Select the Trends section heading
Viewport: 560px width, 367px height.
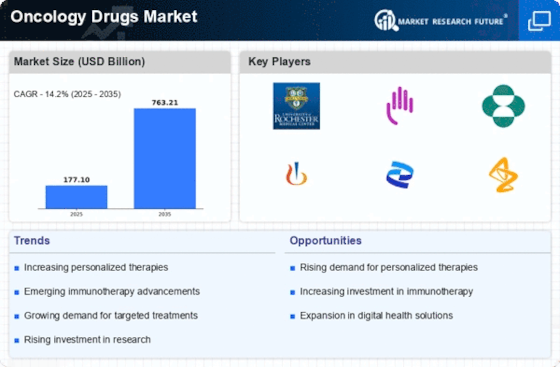[32, 241]
